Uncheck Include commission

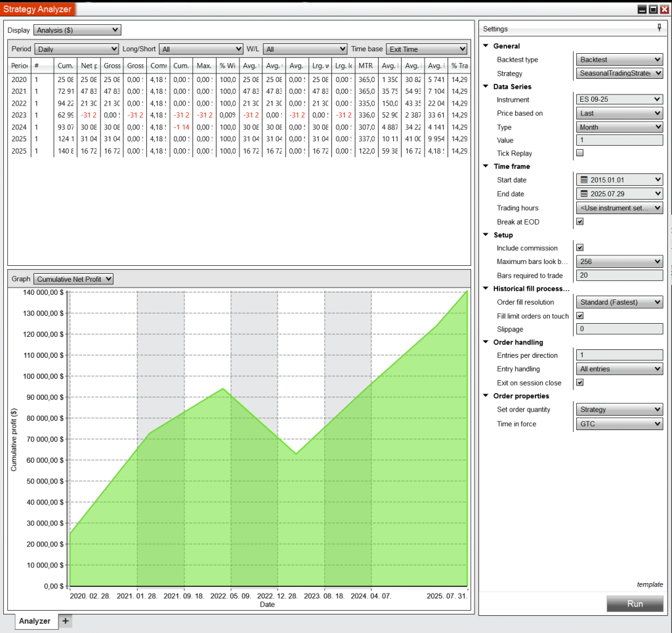tap(579, 248)
